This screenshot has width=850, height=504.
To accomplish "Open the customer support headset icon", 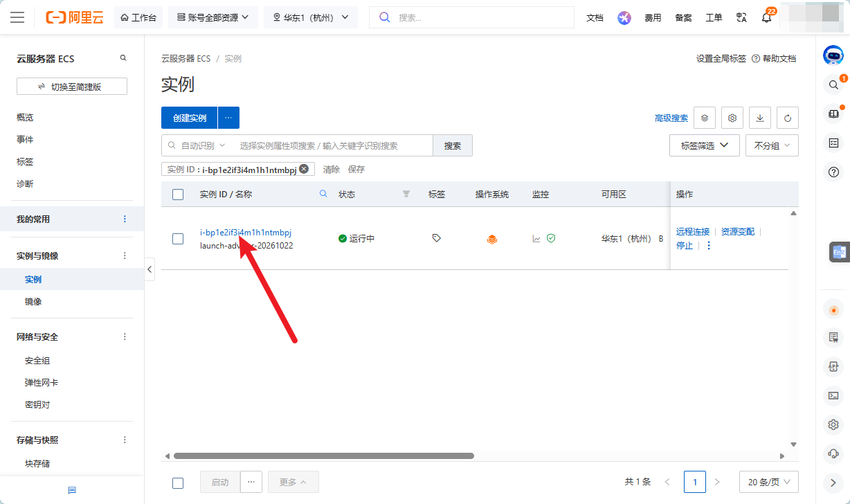I will 833,453.
